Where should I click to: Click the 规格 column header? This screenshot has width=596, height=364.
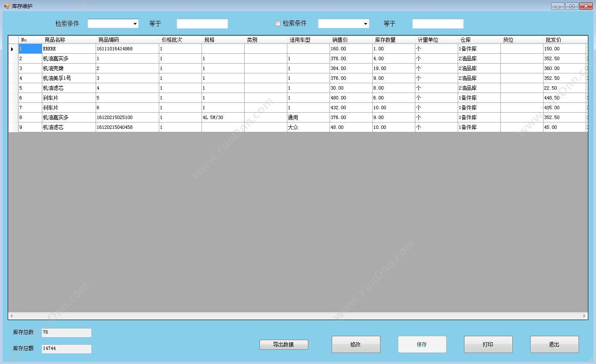pos(223,40)
